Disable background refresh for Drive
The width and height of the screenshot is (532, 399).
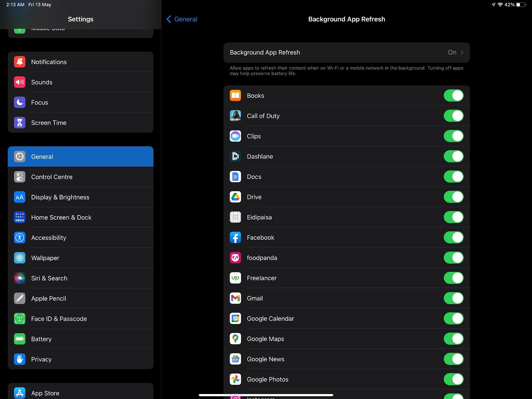tap(454, 197)
